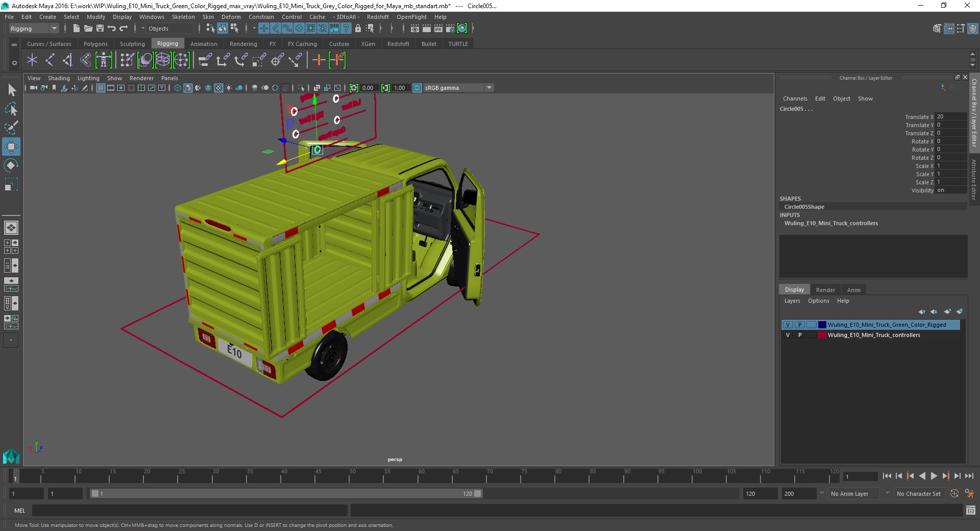Screen dimensions: 980x531
Task: Open animation preferences running-man icon
Action: point(969,494)
